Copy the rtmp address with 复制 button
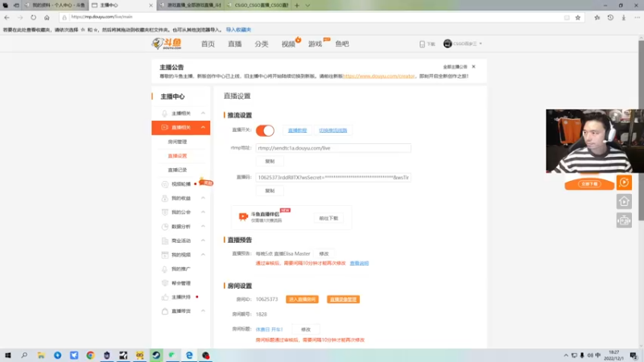This screenshot has height=362, width=644. 270,162
